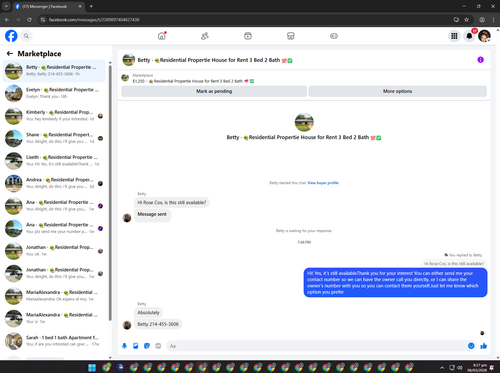
Task: Attach a photo file icon
Action: pos(136,346)
